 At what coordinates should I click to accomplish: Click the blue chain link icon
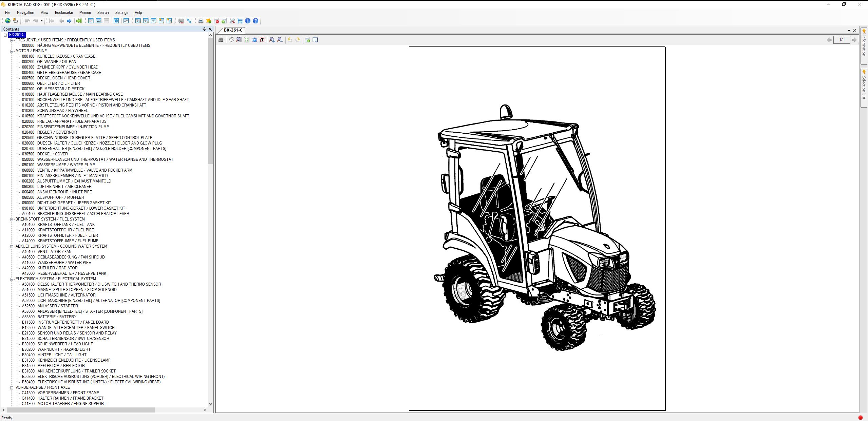(x=189, y=21)
